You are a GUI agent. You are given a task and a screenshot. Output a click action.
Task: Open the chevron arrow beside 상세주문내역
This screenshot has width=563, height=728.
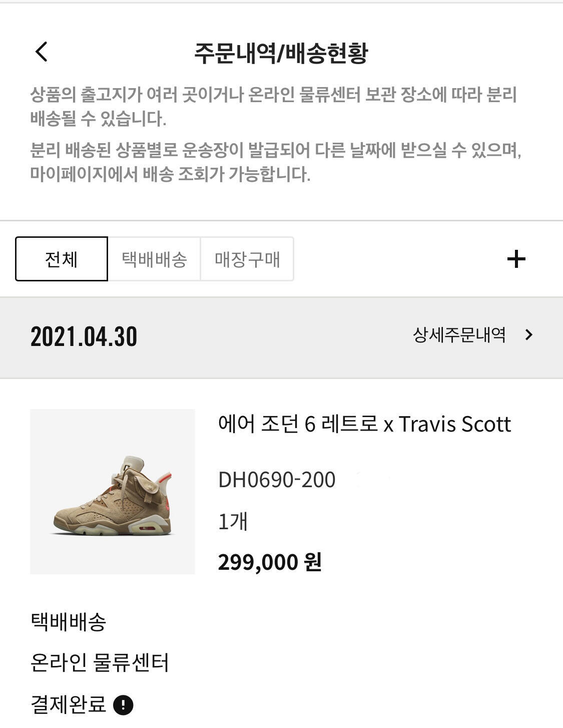529,335
